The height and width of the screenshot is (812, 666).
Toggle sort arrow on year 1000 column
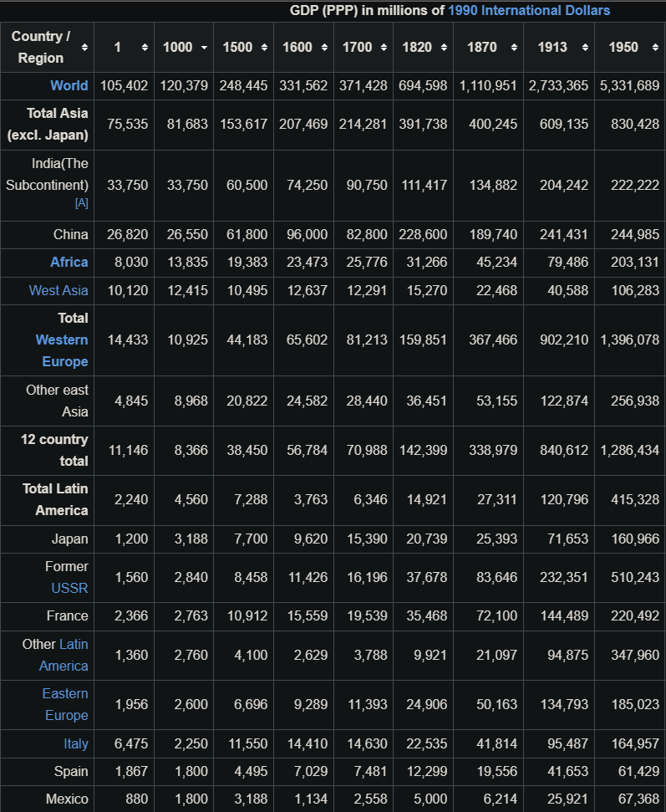click(204, 47)
